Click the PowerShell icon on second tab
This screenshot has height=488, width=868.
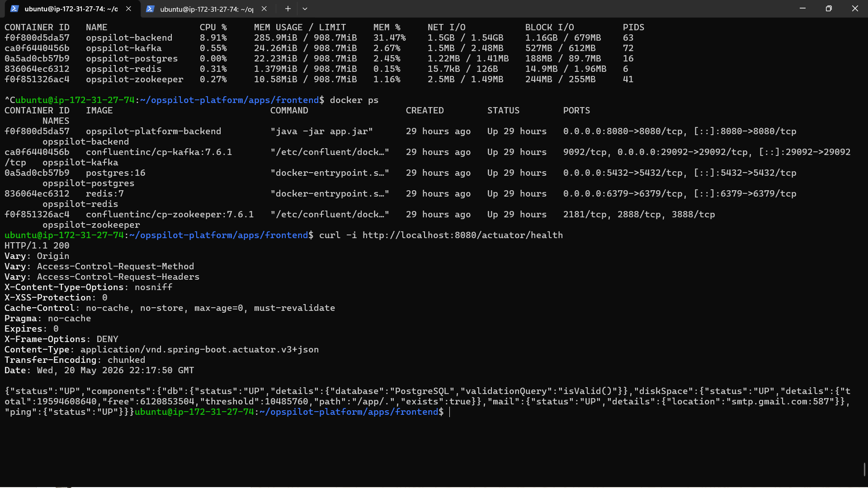[151, 9]
